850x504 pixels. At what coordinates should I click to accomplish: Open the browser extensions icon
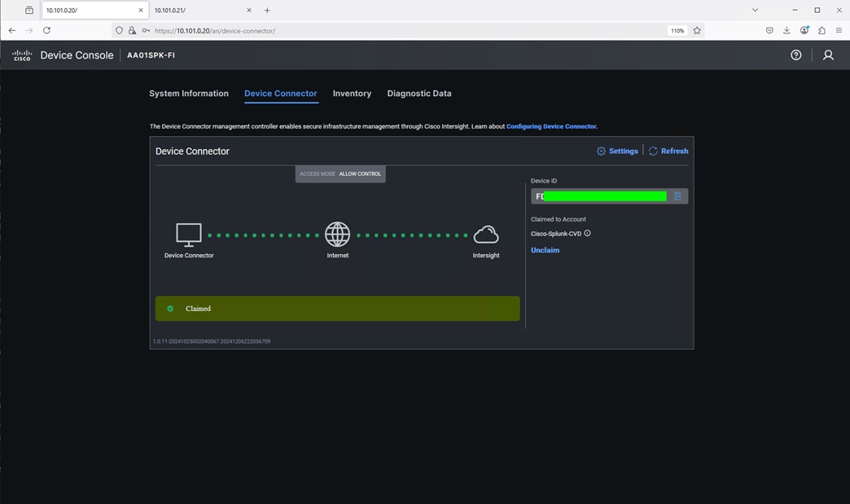tap(822, 30)
